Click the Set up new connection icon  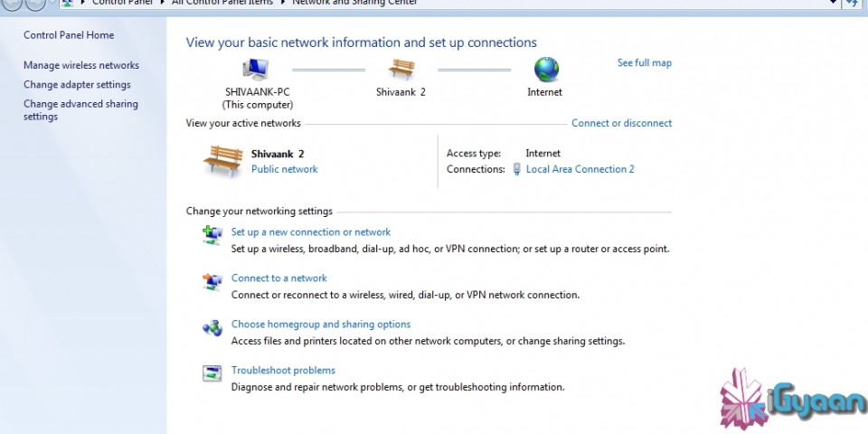coord(212,236)
